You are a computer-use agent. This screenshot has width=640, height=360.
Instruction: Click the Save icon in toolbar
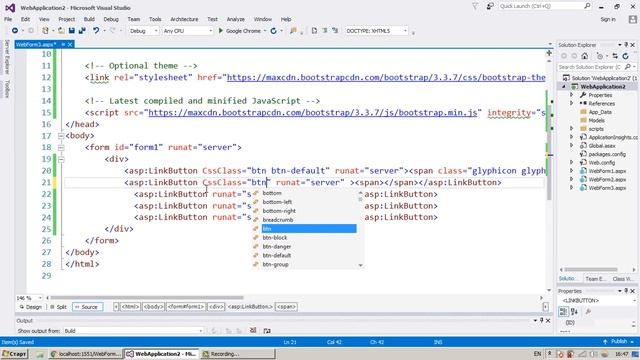coord(72,31)
